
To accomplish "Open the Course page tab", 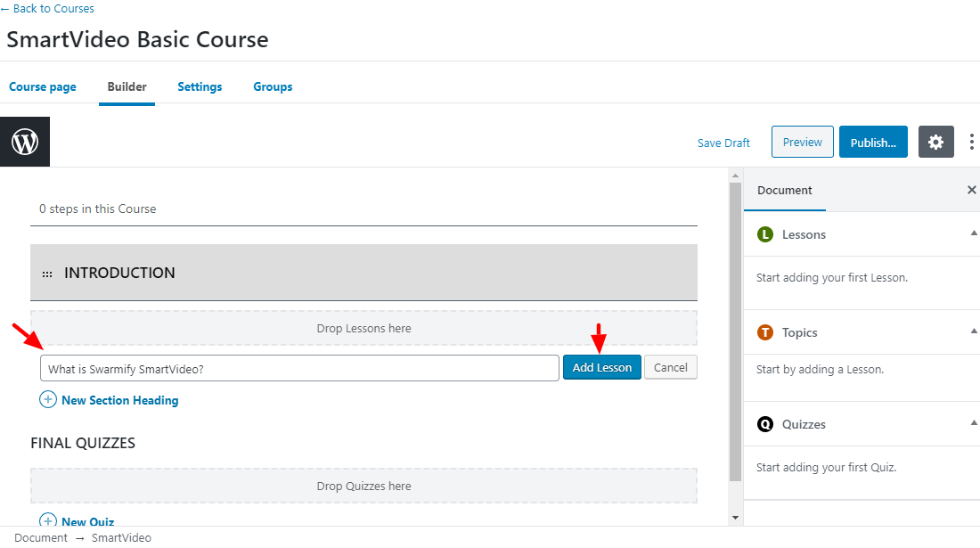I will (x=43, y=86).
